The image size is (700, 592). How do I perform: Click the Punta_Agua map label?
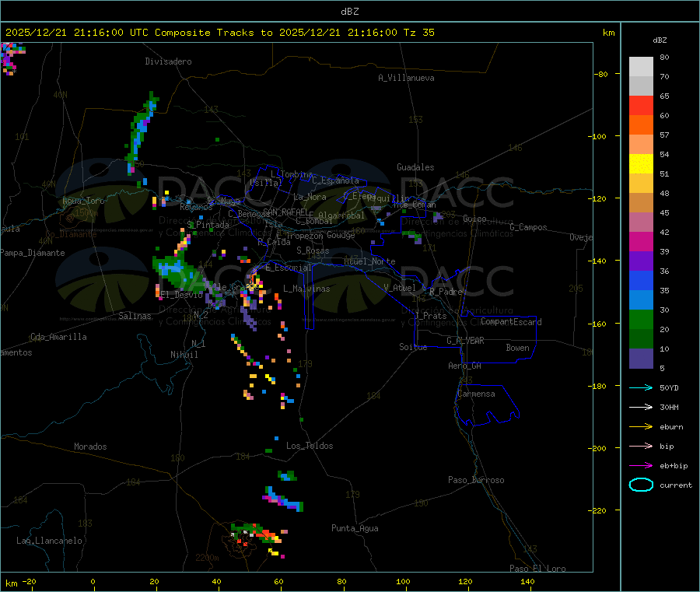click(355, 528)
